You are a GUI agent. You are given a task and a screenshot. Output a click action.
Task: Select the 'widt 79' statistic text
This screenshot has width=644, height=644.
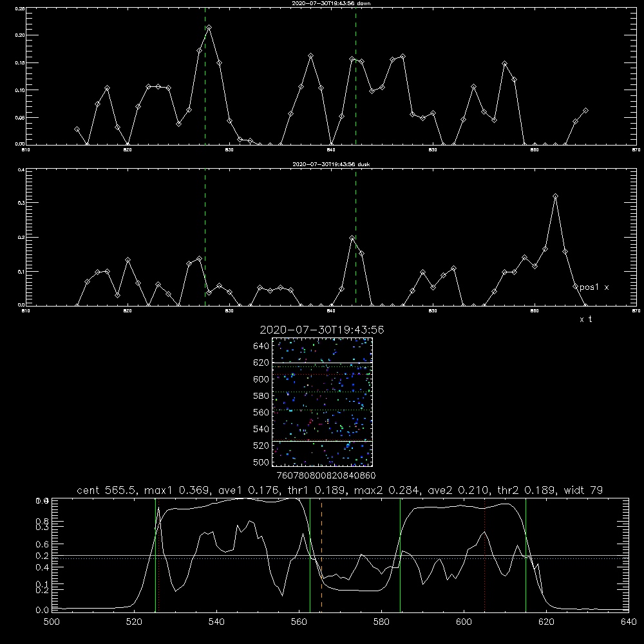583,490
